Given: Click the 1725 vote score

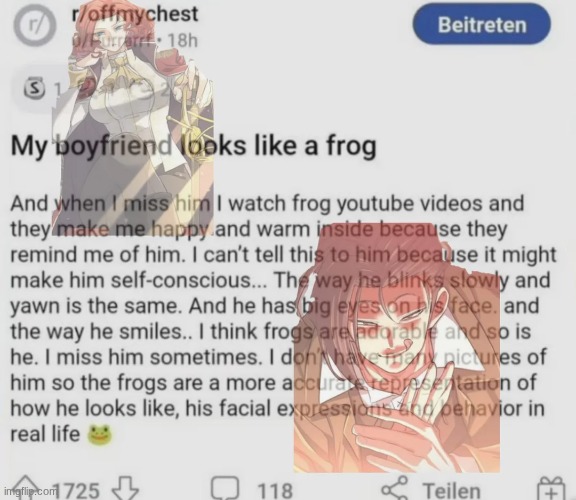Looking at the screenshot, I should [77, 491].
